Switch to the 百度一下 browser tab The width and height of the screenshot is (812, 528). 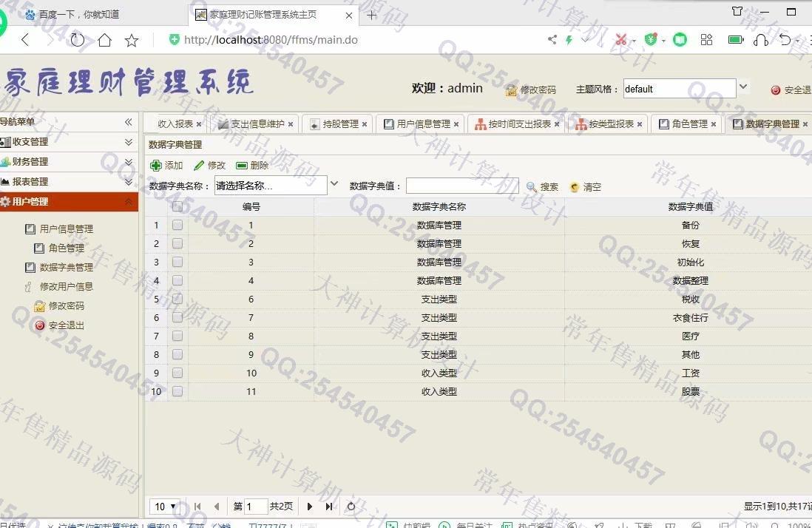point(78,15)
